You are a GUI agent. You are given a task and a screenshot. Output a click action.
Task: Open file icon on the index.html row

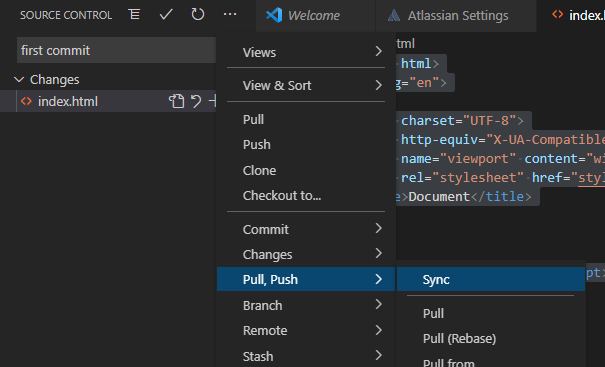click(176, 101)
